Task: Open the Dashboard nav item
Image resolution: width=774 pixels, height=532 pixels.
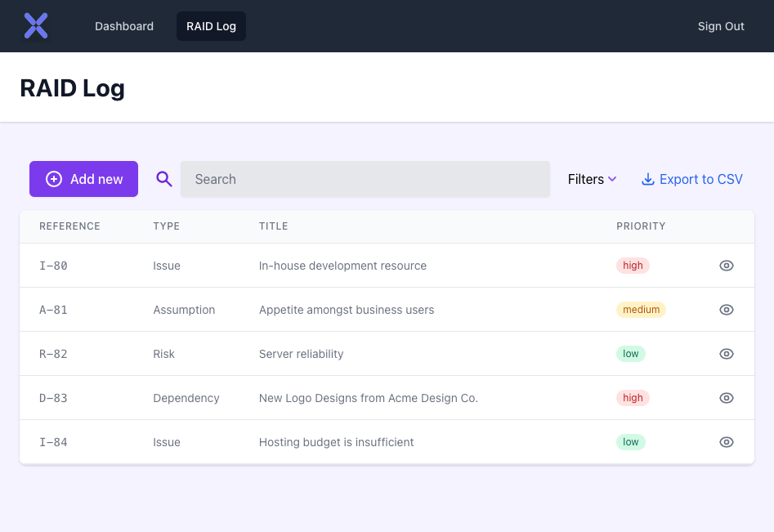Action: [124, 26]
